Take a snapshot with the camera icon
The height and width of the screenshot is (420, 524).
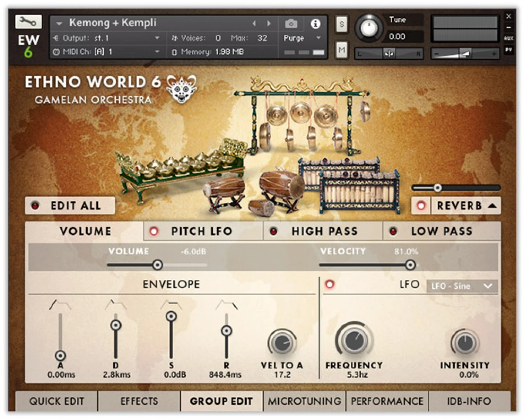point(291,24)
